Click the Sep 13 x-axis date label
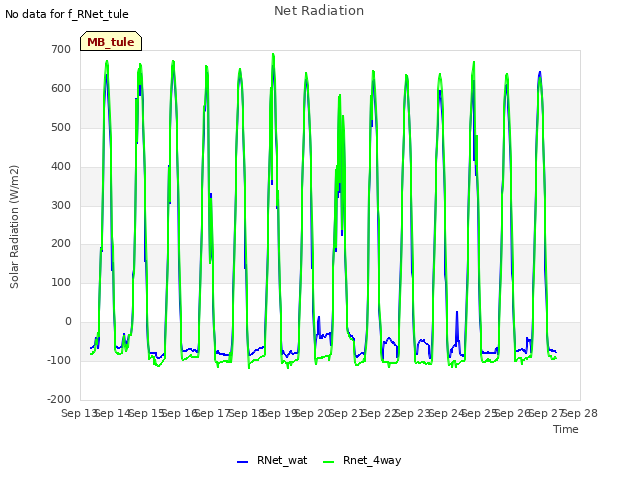Viewport: 640px width, 480px height. pyautogui.click(x=78, y=413)
